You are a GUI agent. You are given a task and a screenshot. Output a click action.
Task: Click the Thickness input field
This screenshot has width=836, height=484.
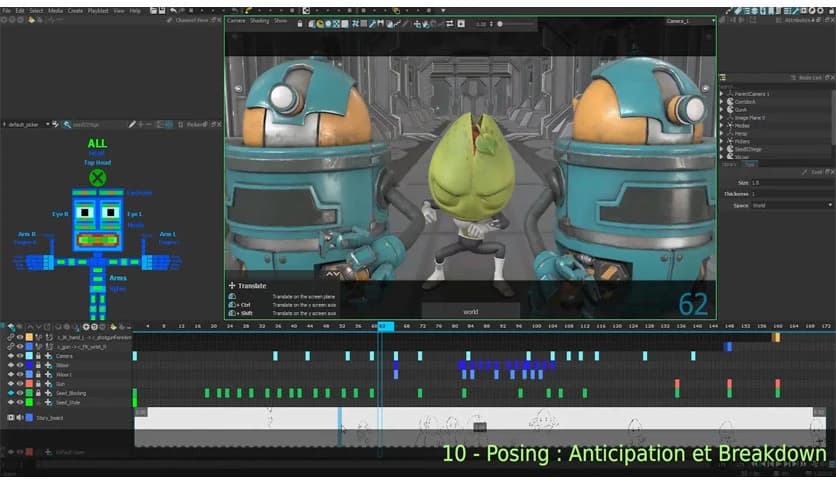coord(792,194)
